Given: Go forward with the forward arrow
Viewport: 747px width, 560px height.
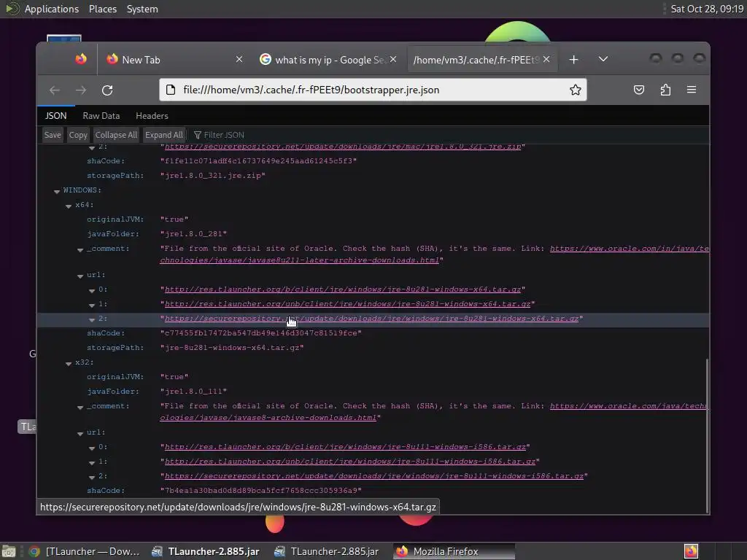Looking at the screenshot, I should pyautogui.click(x=81, y=90).
